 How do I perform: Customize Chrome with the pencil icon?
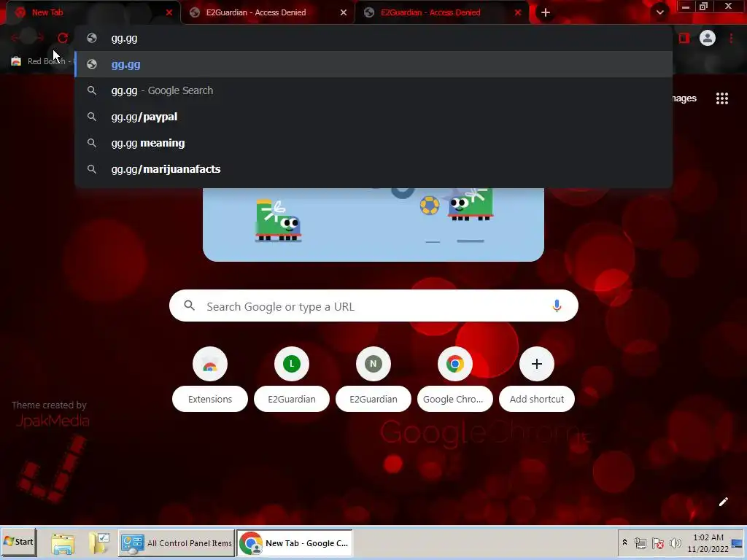pyautogui.click(x=723, y=502)
